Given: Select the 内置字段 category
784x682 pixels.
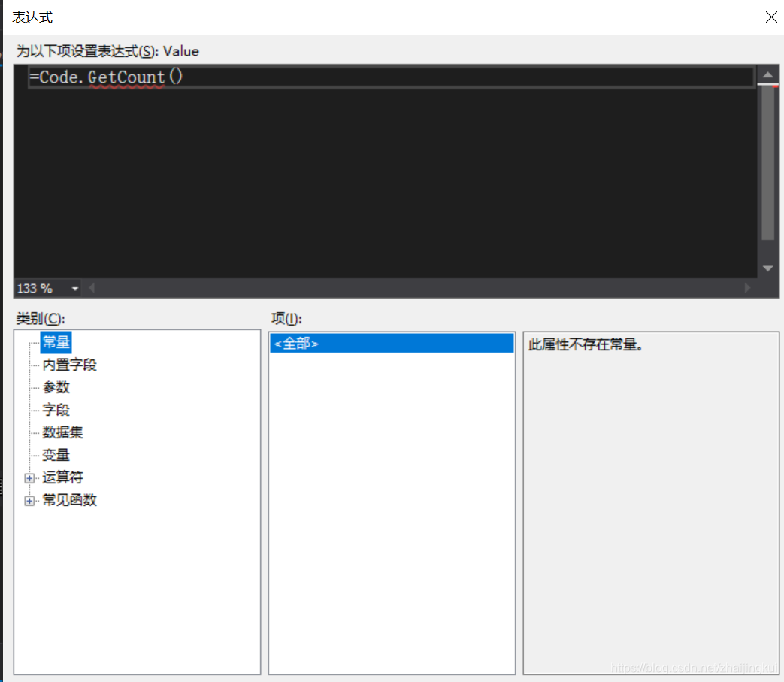Looking at the screenshot, I should pyautogui.click(x=69, y=365).
